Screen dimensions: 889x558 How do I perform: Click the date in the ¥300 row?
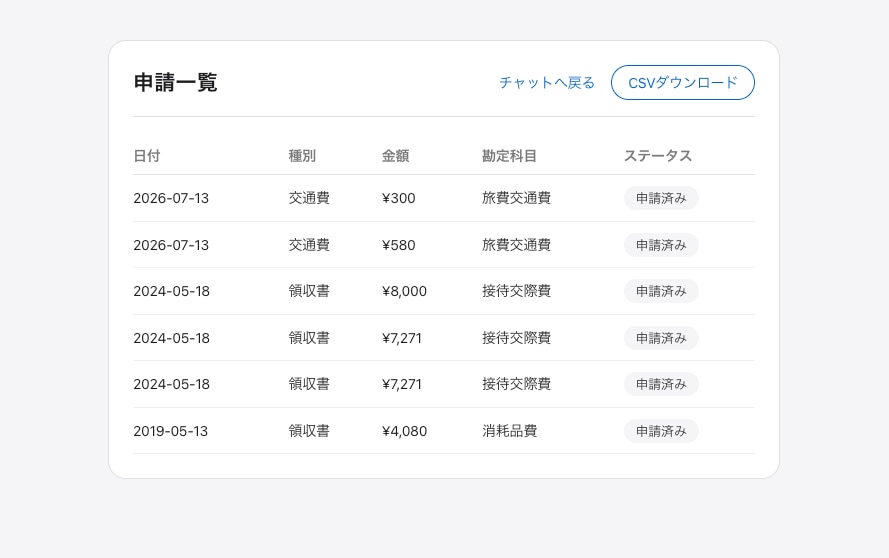[x=171, y=198]
